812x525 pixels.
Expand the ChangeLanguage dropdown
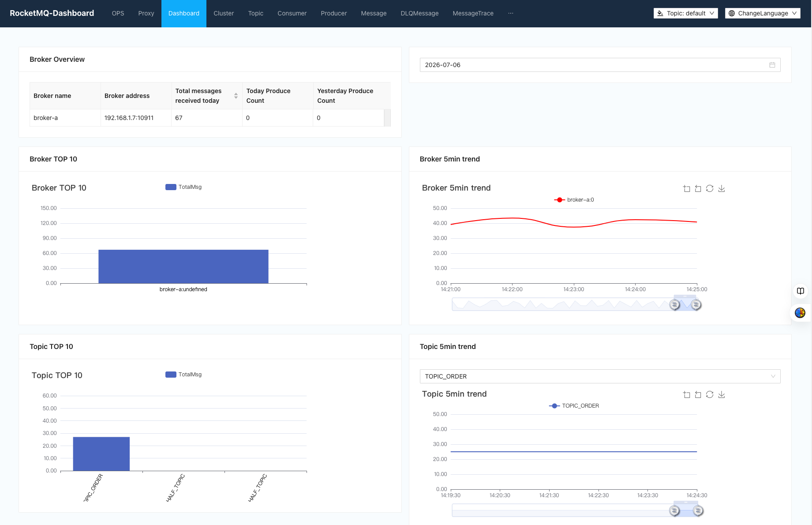tap(763, 13)
